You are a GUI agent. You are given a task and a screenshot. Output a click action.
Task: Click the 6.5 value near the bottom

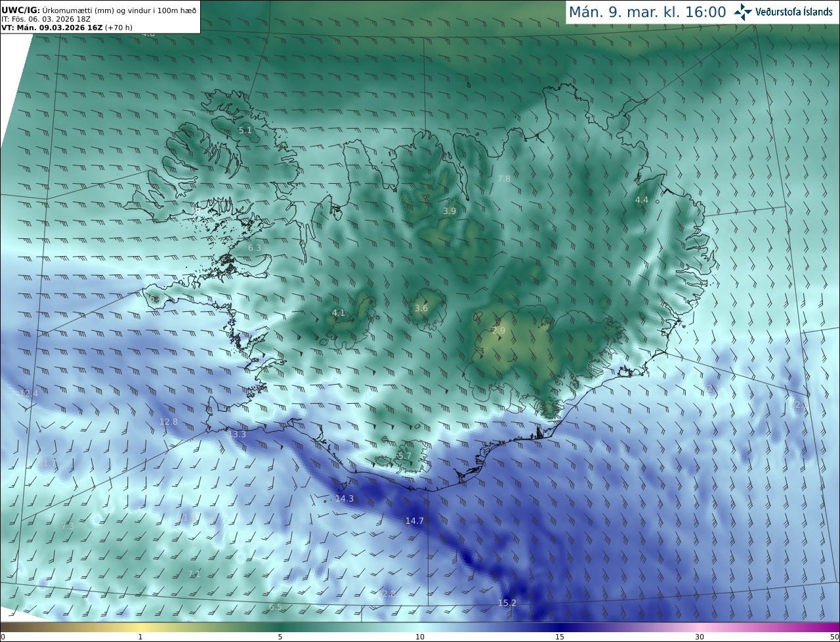pyautogui.click(x=276, y=607)
